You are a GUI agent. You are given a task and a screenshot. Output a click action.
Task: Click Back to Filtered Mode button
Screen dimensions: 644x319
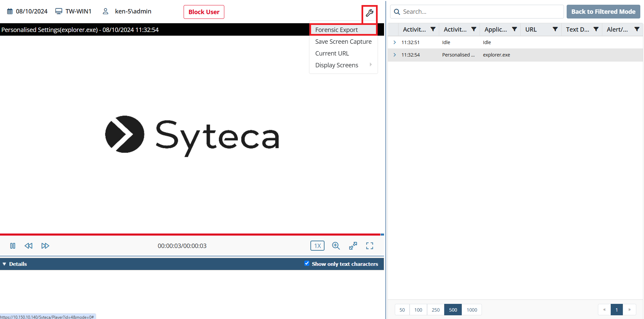coord(603,12)
